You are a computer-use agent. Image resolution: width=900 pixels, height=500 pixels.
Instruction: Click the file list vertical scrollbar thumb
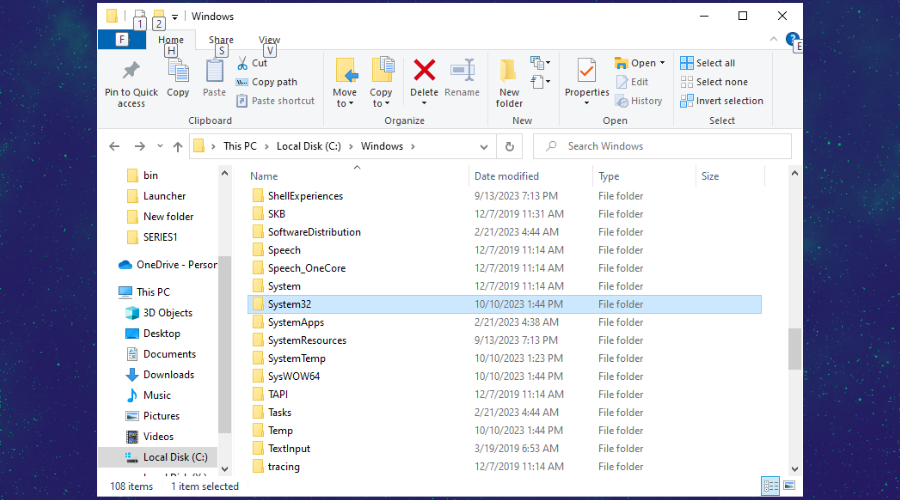[x=794, y=348]
